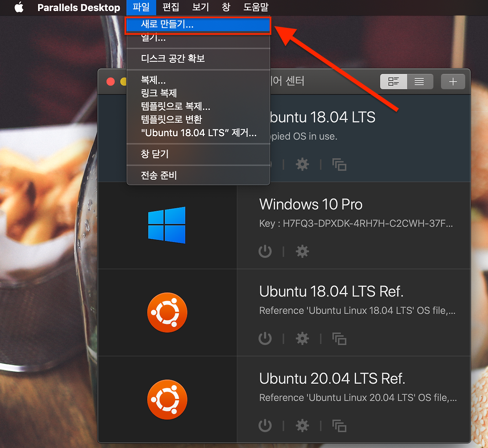
Task: Switch Control Center to compact list view
Action: (420, 81)
